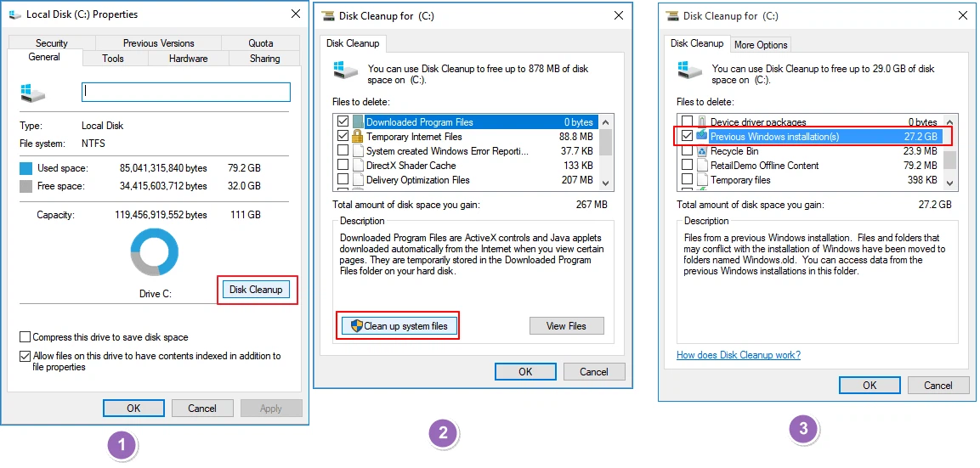Open the Previous Versions tab
The width and height of the screenshot is (980, 468).
pos(158,43)
